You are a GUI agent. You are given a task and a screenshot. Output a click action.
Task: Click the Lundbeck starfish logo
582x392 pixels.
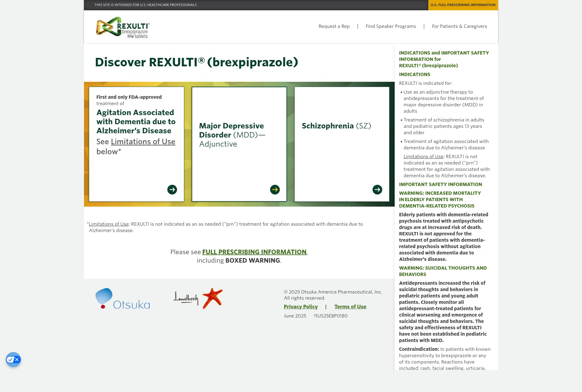pos(198,298)
